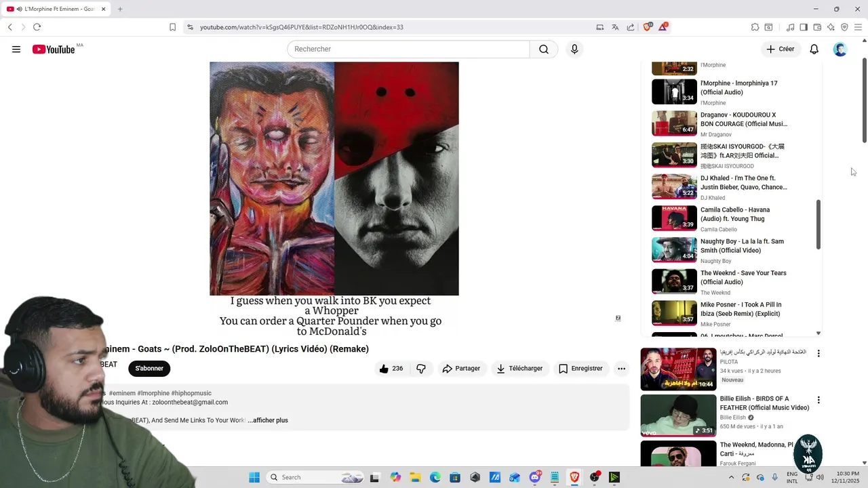Open the share page icon in address bar
This screenshot has width=868, height=488.
631,27
